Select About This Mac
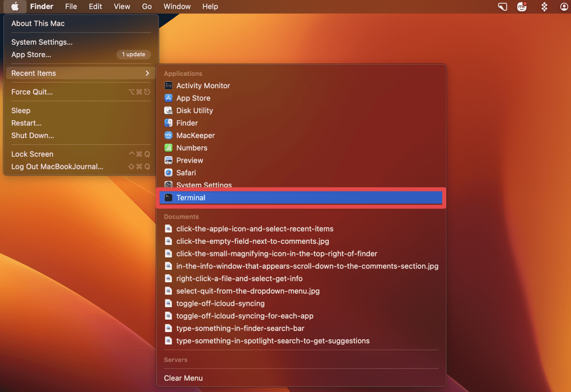Image resolution: width=571 pixels, height=392 pixels. 38,23
